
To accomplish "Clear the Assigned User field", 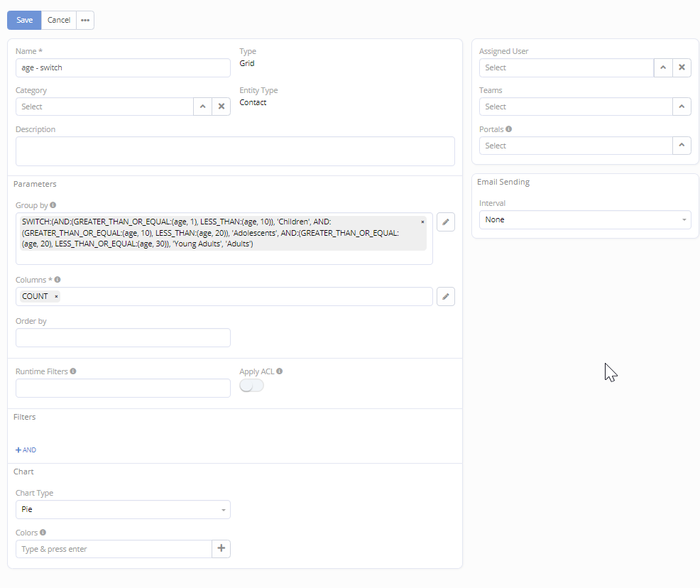I will [x=682, y=67].
